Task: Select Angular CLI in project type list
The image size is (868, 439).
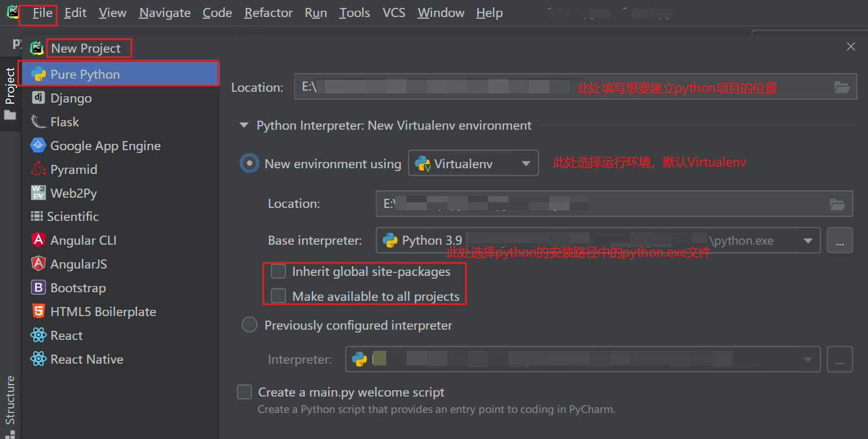Action: tap(120, 240)
